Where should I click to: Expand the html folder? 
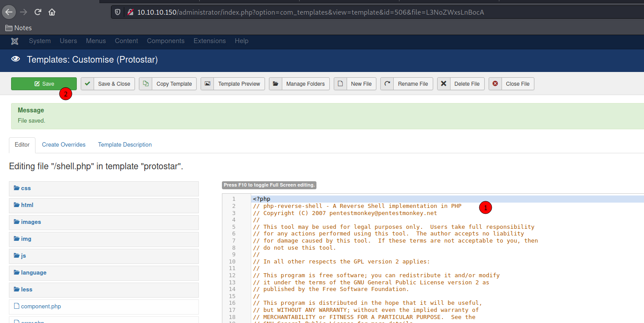103,205
